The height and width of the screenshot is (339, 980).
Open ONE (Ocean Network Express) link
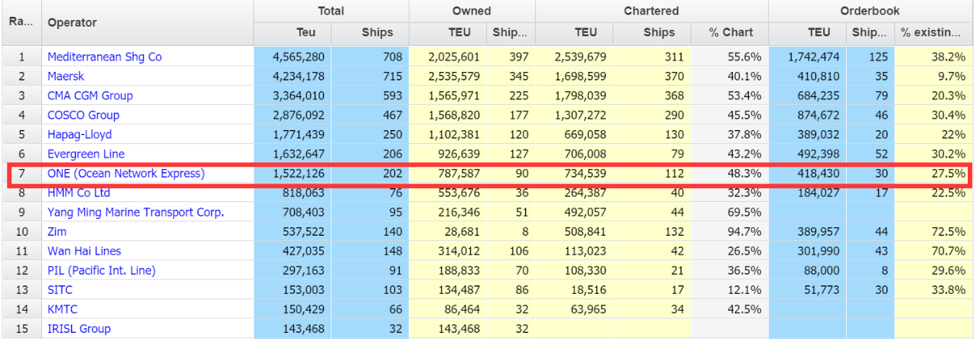(x=126, y=173)
